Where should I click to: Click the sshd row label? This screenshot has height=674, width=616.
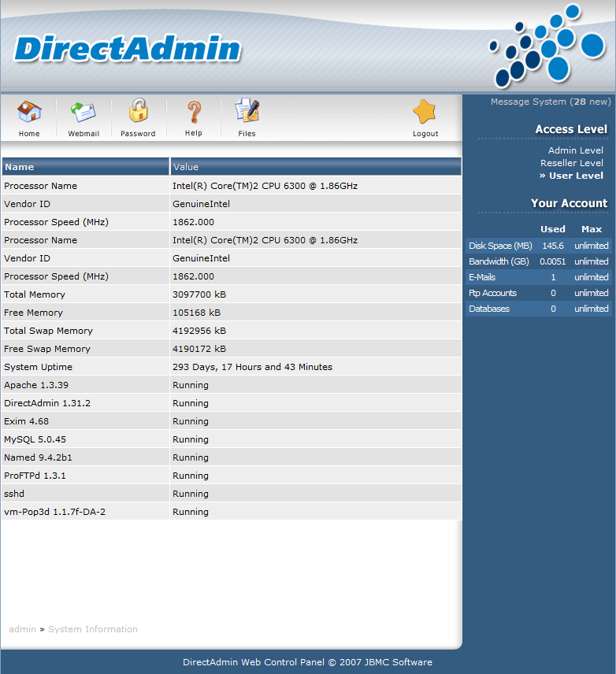14,494
